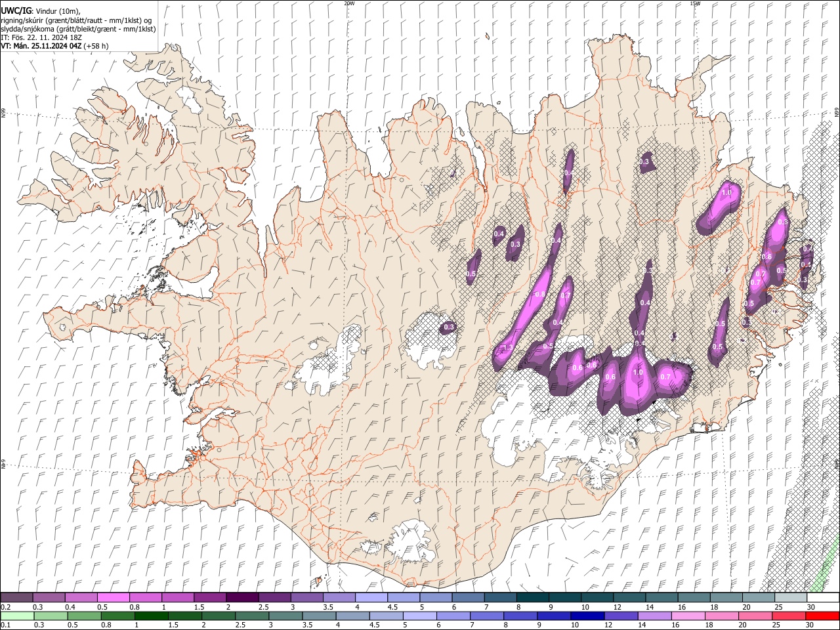Click the pale grey top-row swatch labeled 25
840x630 pixels.
(x=790, y=597)
